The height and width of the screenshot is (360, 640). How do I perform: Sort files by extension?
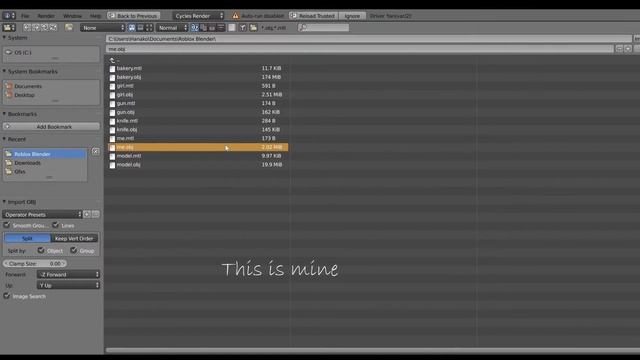[203, 27]
